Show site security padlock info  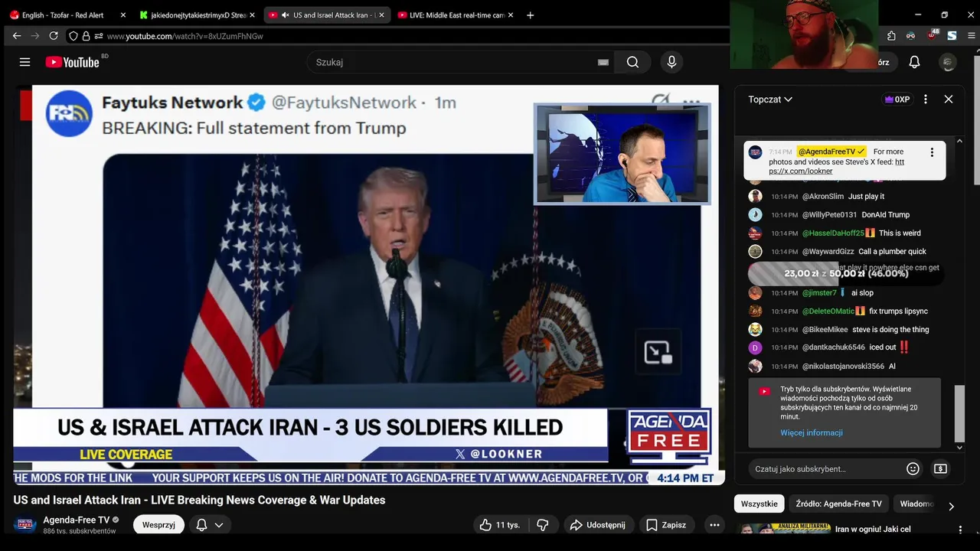(x=86, y=36)
